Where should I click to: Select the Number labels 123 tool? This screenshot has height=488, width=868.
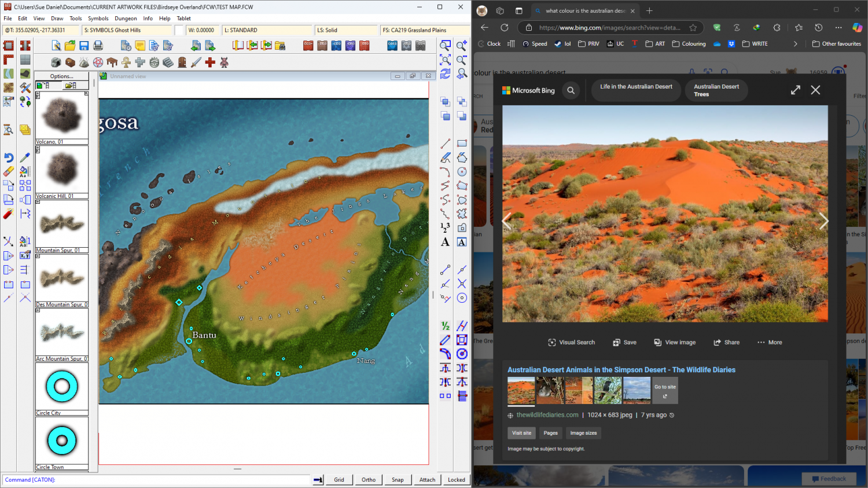(x=445, y=228)
